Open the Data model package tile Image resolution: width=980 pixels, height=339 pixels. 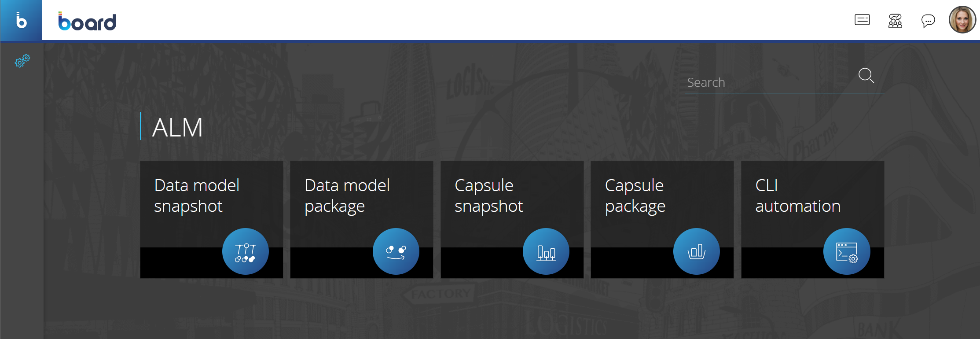(362, 219)
